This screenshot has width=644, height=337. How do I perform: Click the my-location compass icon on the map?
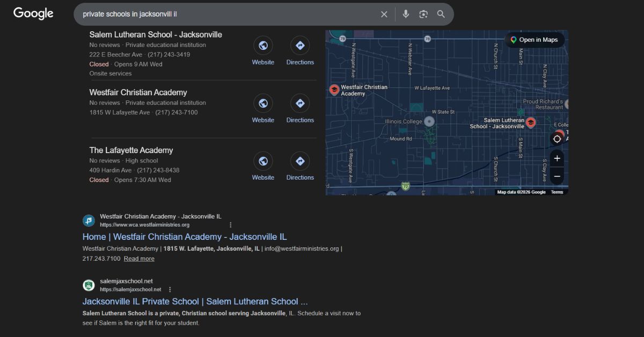click(557, 138)
